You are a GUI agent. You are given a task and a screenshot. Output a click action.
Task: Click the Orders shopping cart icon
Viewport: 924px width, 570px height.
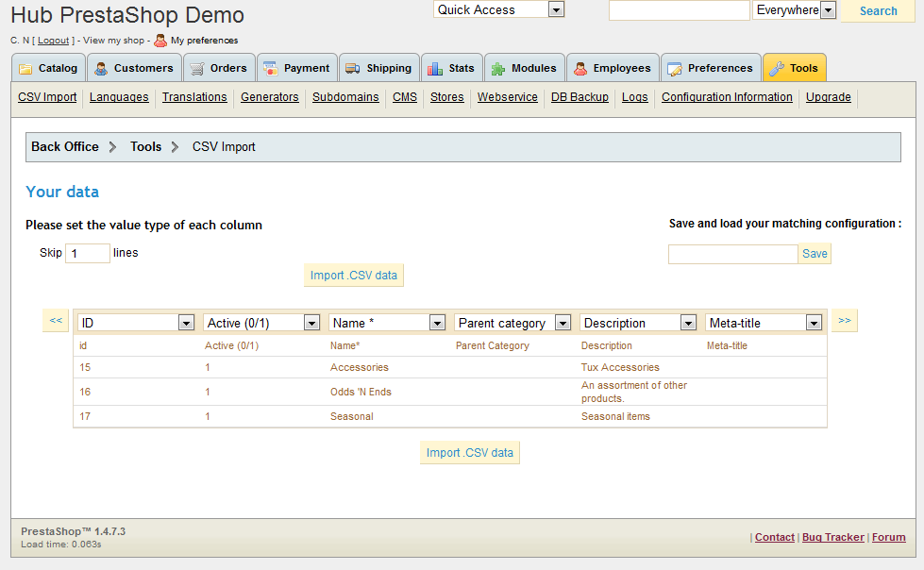[197, 69]
